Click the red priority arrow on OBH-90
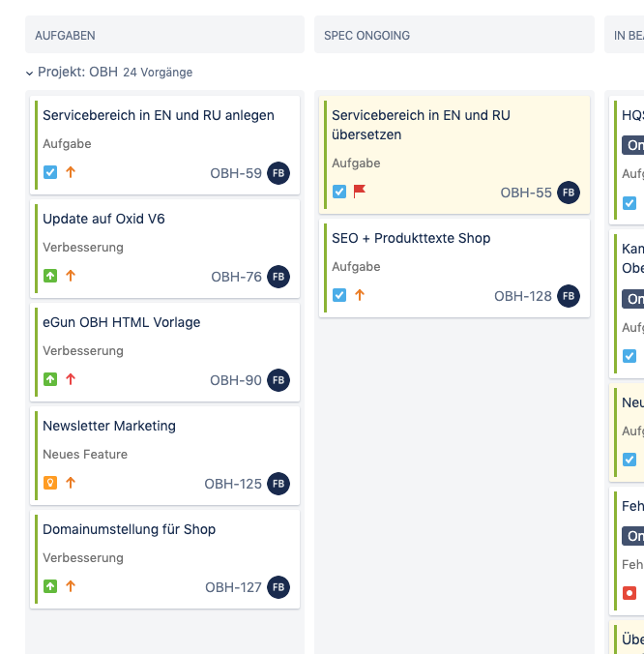The width and height of the screenshot is (644, 654). 71,379
